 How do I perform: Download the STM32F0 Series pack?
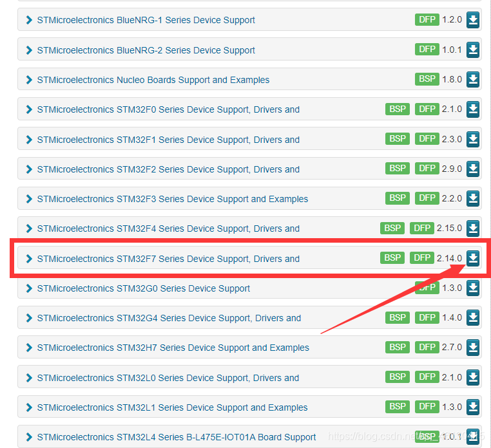click(473, 109)
